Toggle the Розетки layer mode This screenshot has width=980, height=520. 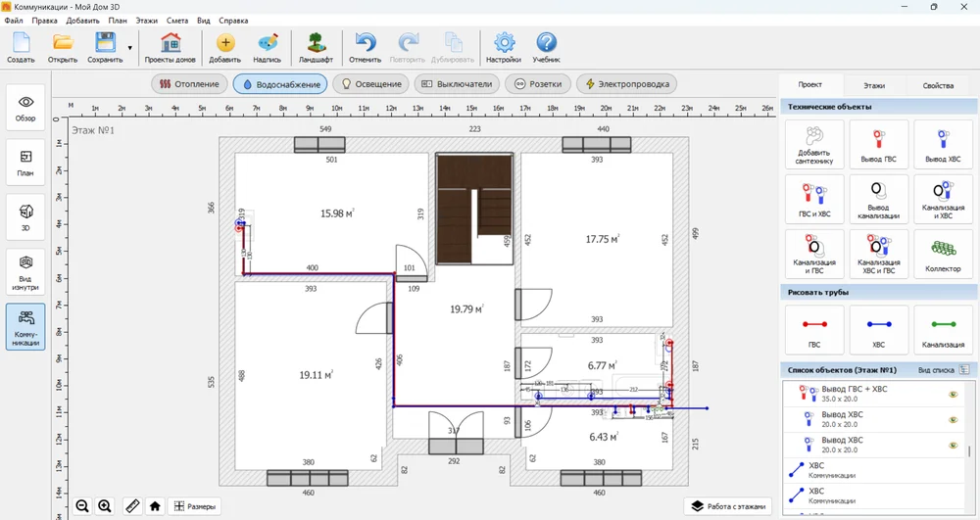click(538, 84)
